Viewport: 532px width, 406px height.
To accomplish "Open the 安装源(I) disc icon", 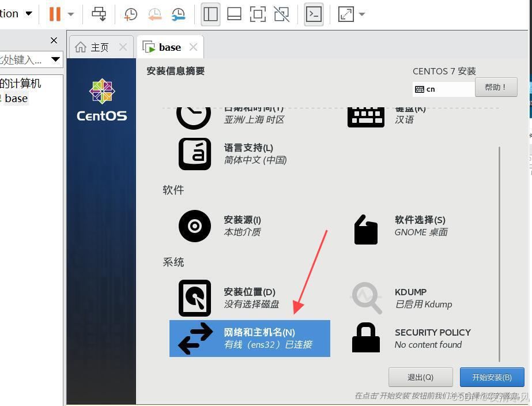I will pos(194,226).
